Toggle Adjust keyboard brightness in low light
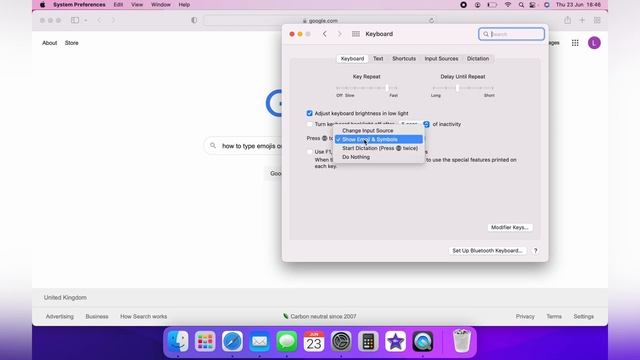Image resolution: width=640 pixels, height=360 pixels. tap(309, 113)
